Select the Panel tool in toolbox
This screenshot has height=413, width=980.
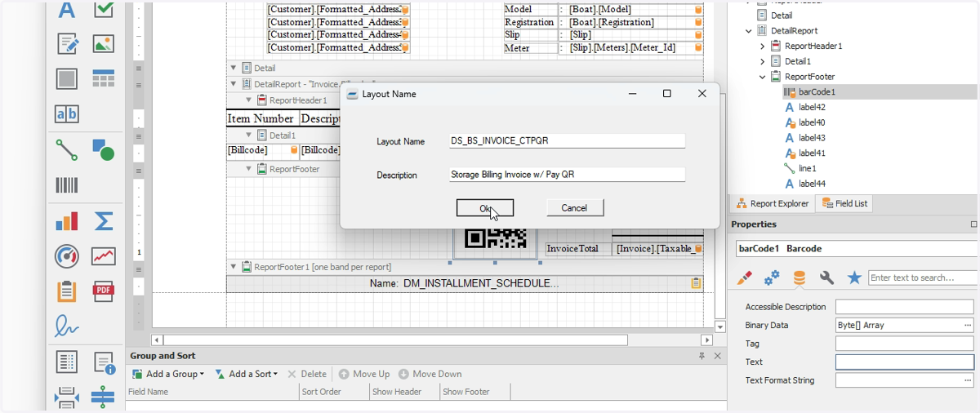click(66, 79)
